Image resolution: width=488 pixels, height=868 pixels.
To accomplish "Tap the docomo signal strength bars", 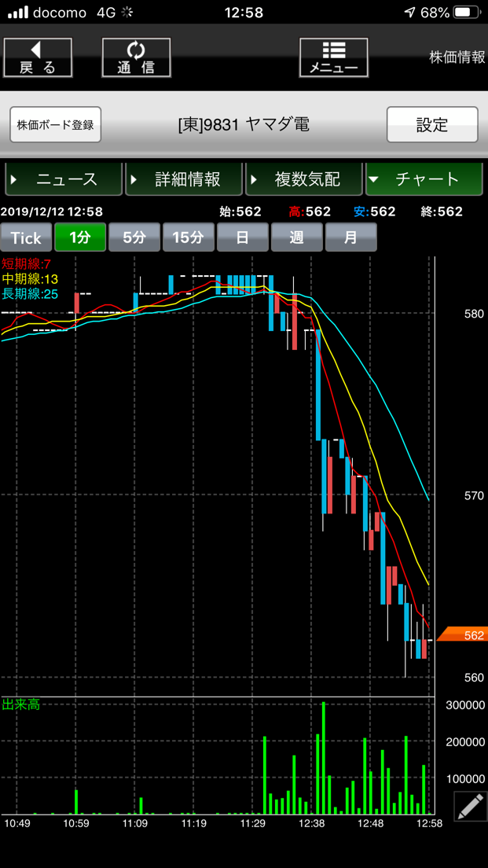I will click(x=18, y=12).
